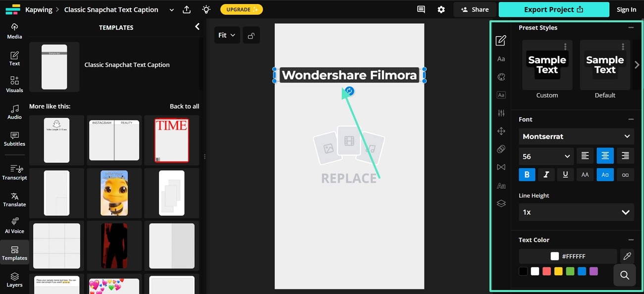Select the Wondershare Filmora text on canvas
This screenshot has height=294, width=644.
349,75
